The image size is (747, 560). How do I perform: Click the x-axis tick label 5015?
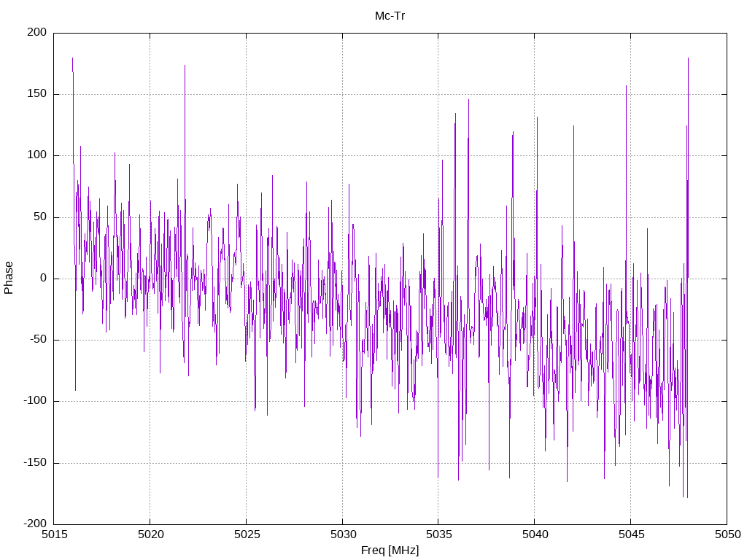click(x=54, y=534)
